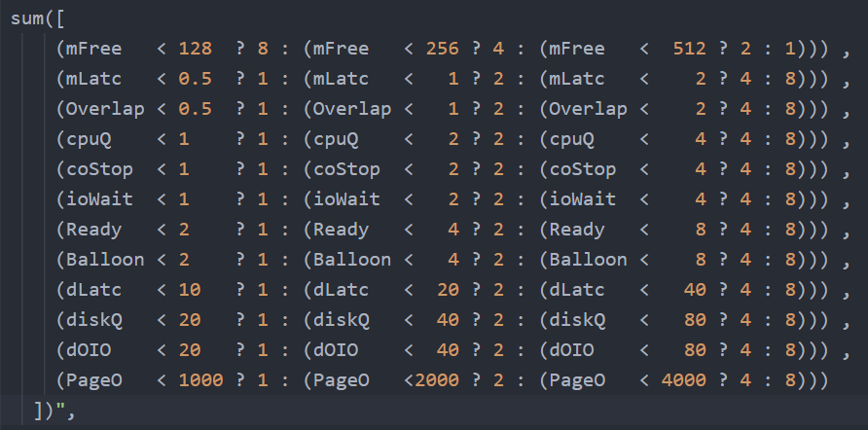Screen dimensions: 868x430
Task: Click the last 'Overlap' variable in Overlap row
Action: coord(589,109)
